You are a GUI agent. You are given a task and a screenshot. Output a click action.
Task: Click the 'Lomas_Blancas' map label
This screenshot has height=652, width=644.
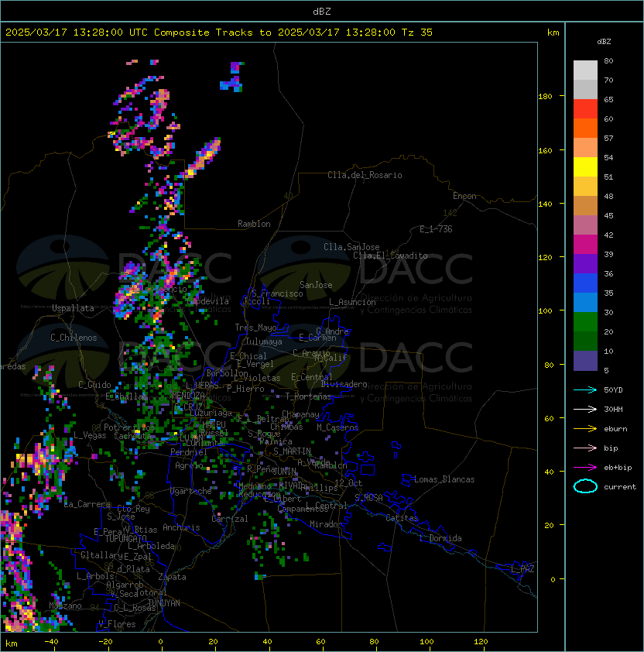pos(444,479)
